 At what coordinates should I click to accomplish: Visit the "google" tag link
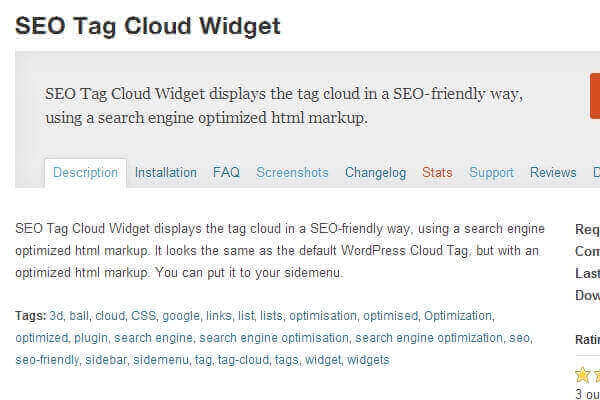[x=182, y=316]
